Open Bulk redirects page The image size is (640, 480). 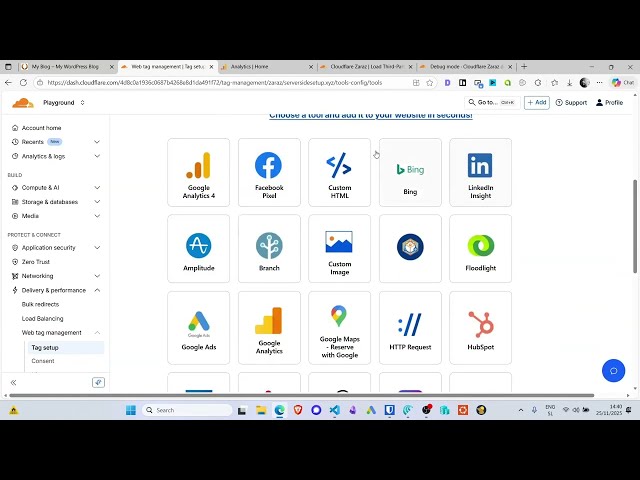pyautogui.click(x=40, y=304)
